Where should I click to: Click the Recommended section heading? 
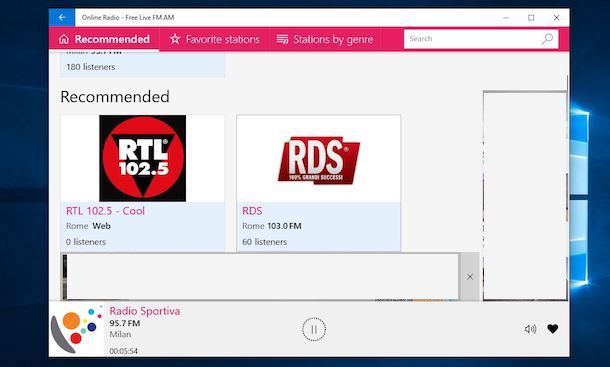point(115,97)
